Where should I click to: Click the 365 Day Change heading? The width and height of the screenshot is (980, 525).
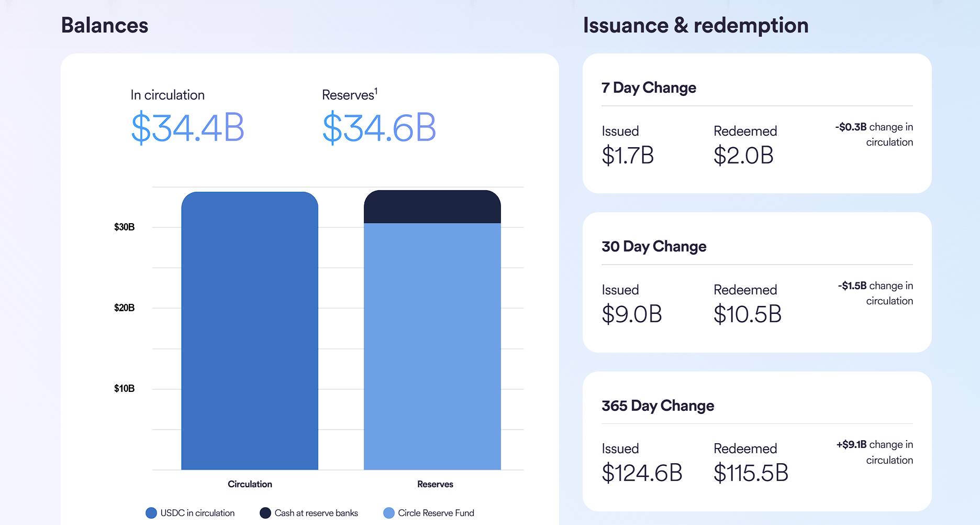point(658,406)
